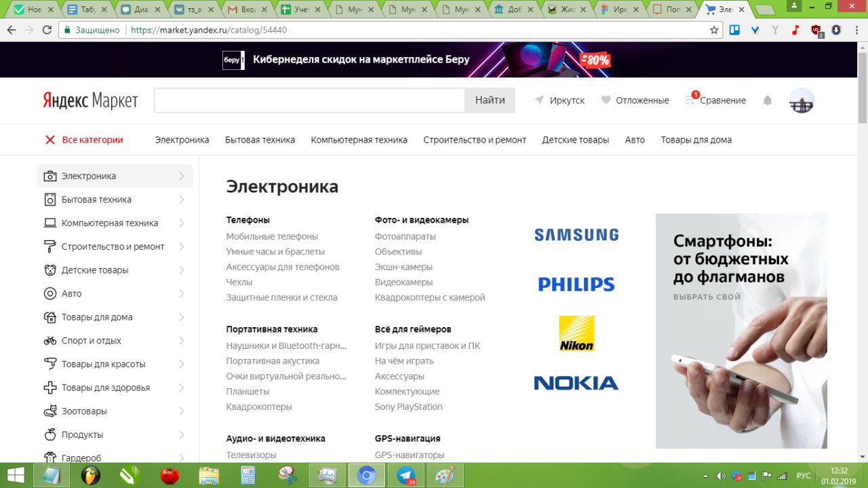Expand Зоотовары sidebar chevron
The height and width of the screenshot is (488, 868).
[182, 411]
